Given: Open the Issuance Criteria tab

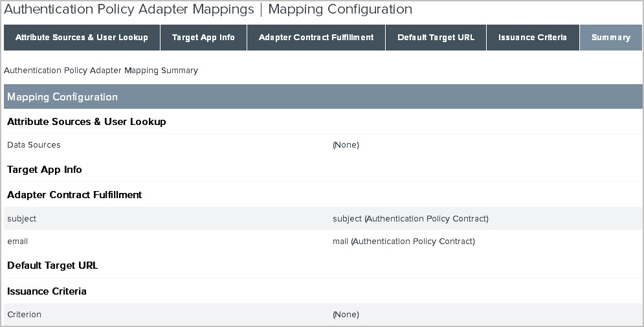Looking at the screenshot, I should (532, 38).
